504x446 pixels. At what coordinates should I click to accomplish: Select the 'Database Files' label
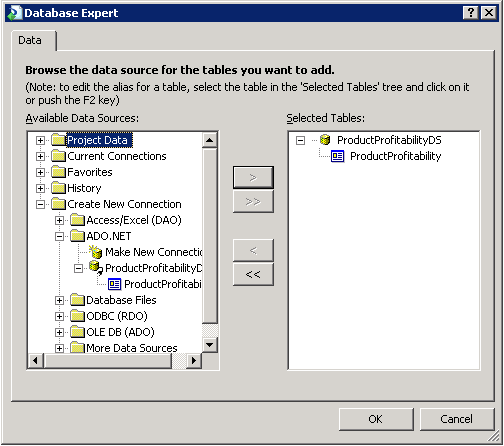[x=121, y=300]
